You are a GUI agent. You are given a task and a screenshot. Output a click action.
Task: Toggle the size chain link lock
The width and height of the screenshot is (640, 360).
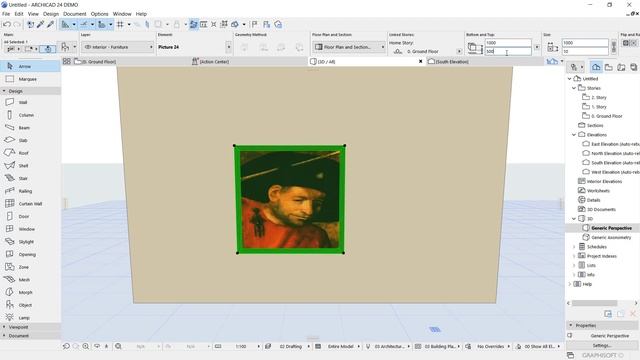[x=613, y=47]
